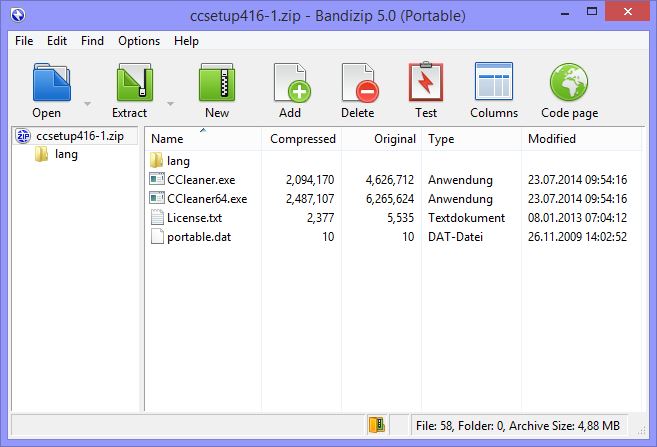Viewport: 657px width, 447px height.
Task: Open the Options menu
Action: click(x=139, y=41)
